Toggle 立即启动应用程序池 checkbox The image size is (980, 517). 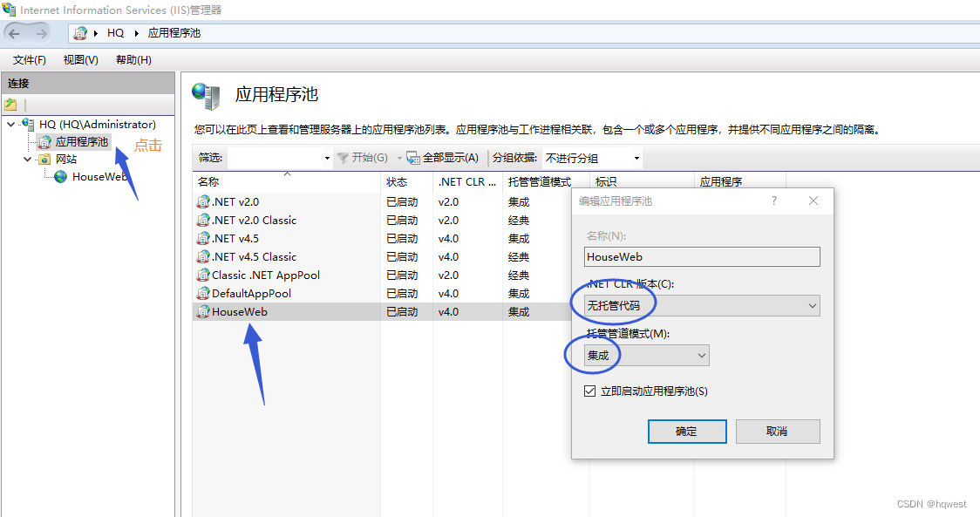pyautogui.click(x=589, y=391)
